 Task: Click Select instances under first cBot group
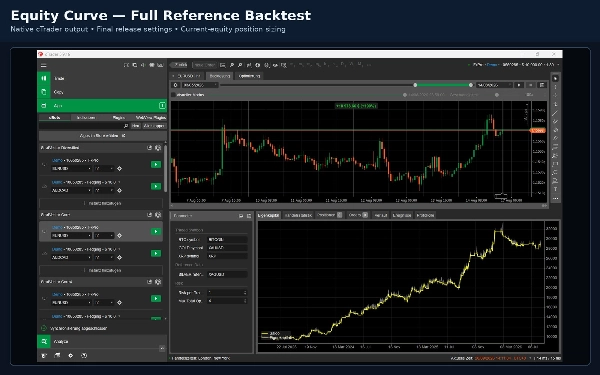click(x=101, y=203)
